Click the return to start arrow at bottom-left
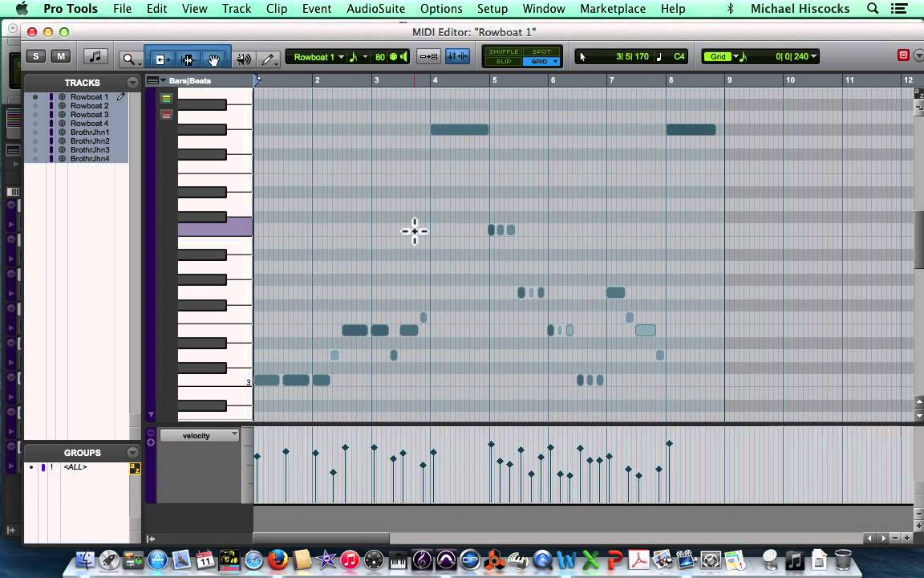 (151, 539)
